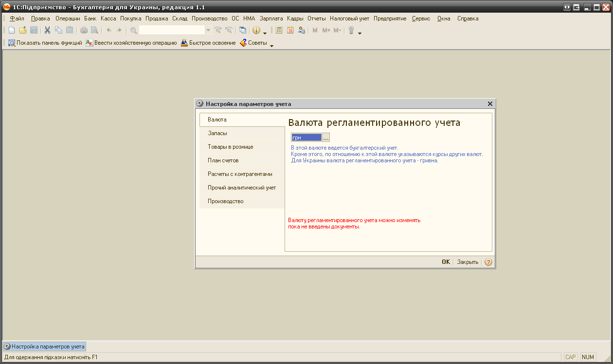Viewport: 613px width, 364px height.
Task: Open the Файл menu
Action: (x=17, y=18)
